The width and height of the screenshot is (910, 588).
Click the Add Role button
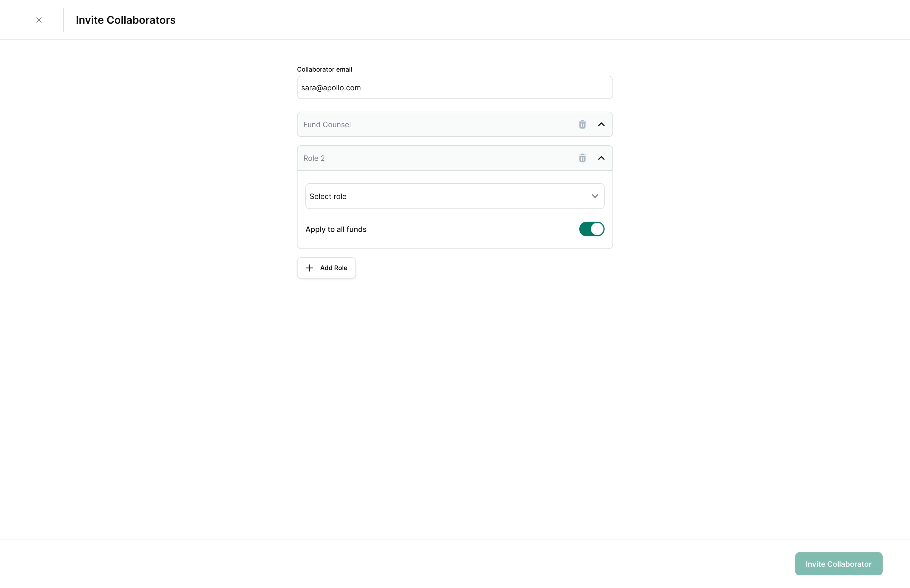click(x=327, y=268)
